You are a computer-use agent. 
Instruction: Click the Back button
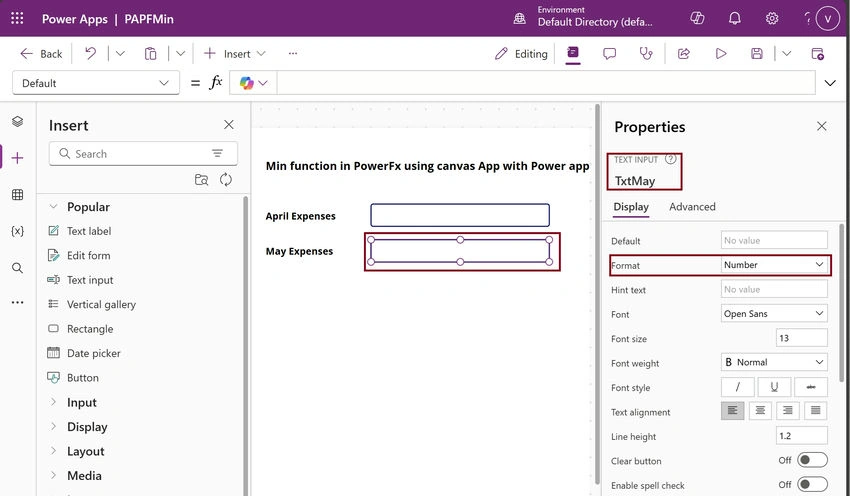pos(41,53)
